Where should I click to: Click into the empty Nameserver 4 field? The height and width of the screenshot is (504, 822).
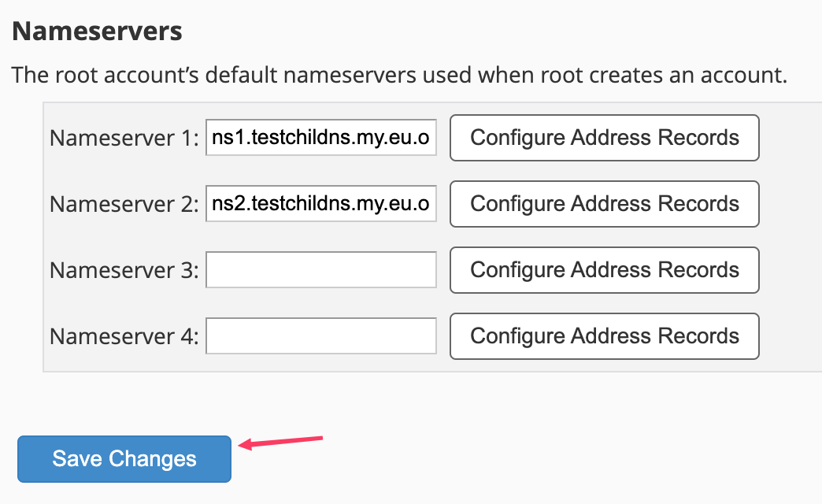click(x=321, y=336)
